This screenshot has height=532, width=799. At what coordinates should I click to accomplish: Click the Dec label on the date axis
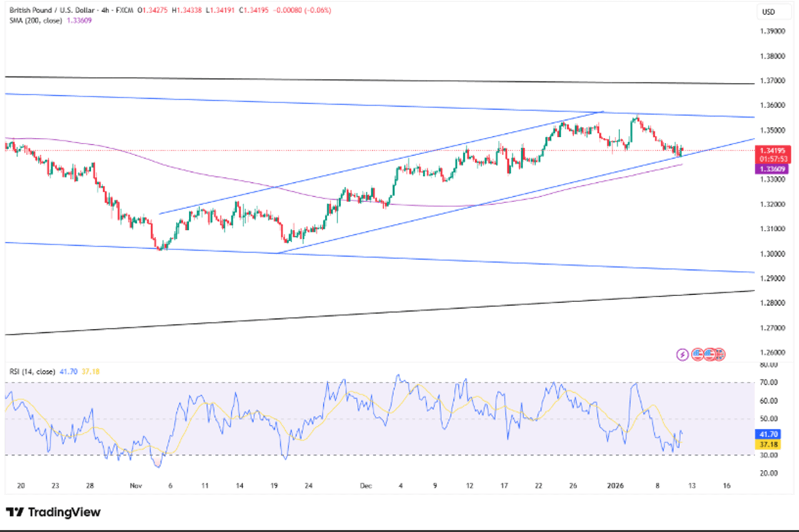pyautogui.click(x=366, y=486)
